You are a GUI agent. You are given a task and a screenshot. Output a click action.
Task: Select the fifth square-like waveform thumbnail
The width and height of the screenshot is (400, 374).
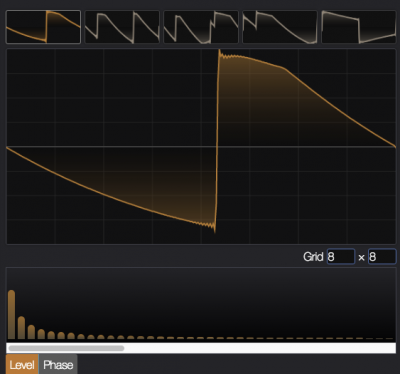coord(359,27)
